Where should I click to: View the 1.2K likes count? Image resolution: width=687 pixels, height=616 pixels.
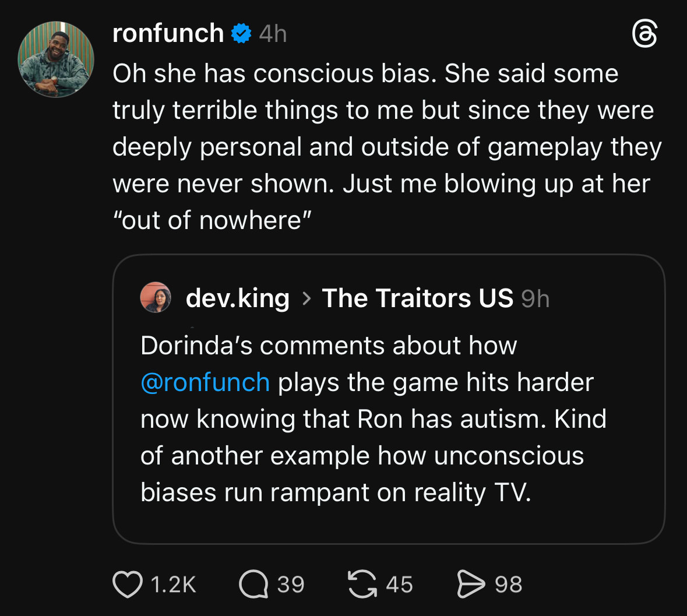point(173,585)
